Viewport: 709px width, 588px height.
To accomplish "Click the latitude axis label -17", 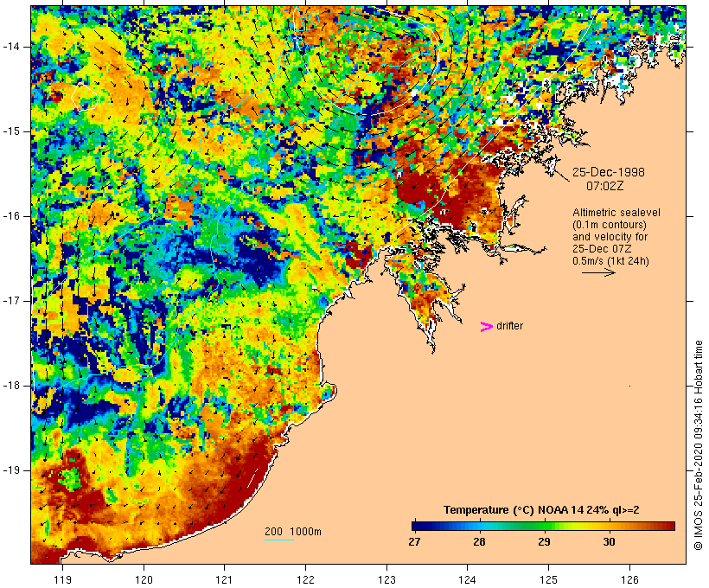I will coord(10,301).
